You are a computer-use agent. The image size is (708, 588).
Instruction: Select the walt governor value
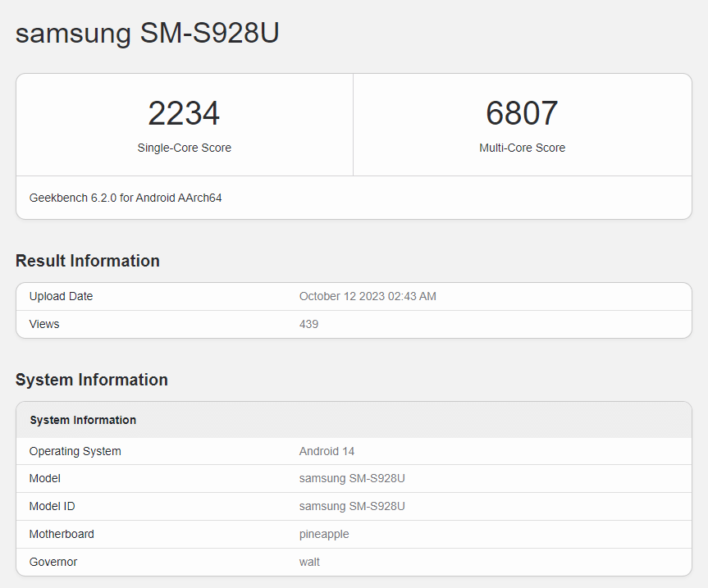[x=309, y=562]
